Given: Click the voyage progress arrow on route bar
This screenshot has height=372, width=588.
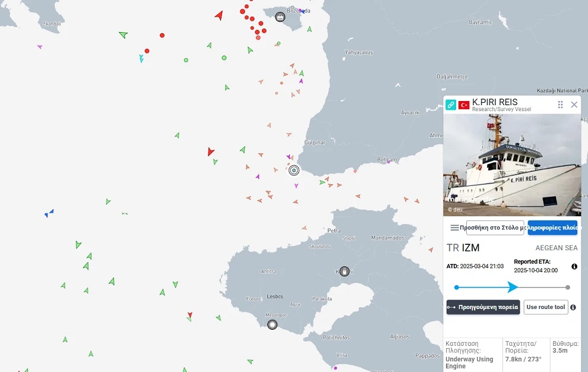Looking at the screenshot, I should point(512,288).
